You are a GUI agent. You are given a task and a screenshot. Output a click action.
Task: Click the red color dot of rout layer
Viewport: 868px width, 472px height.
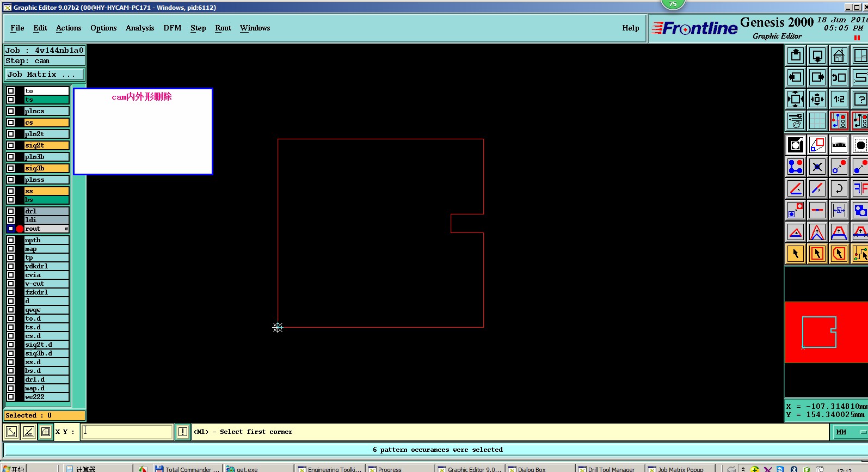(20, 229)
